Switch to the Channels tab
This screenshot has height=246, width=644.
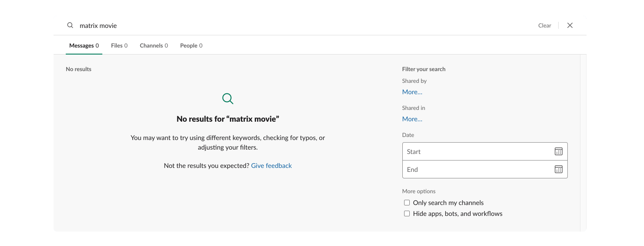[154, 45]
